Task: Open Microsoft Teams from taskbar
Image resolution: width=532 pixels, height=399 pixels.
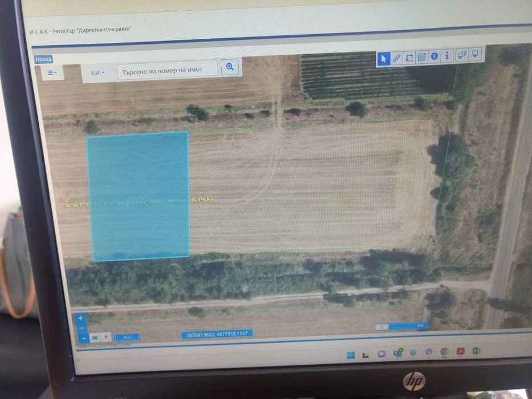Action: coord(397,353)
